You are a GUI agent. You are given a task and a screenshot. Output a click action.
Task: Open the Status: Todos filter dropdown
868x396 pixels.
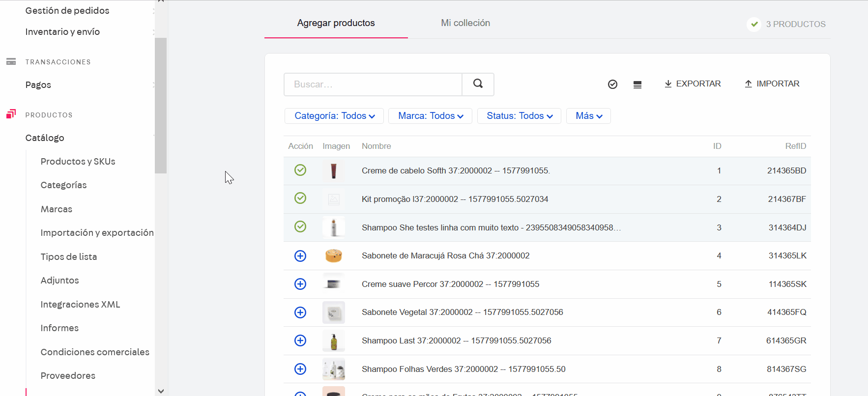(519, 116)
